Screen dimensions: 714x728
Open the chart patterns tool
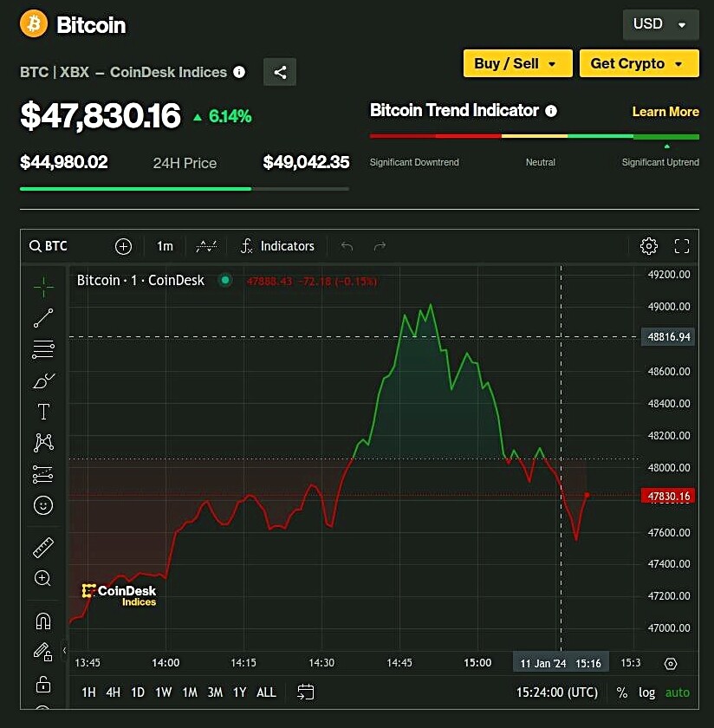click(43, 443)
